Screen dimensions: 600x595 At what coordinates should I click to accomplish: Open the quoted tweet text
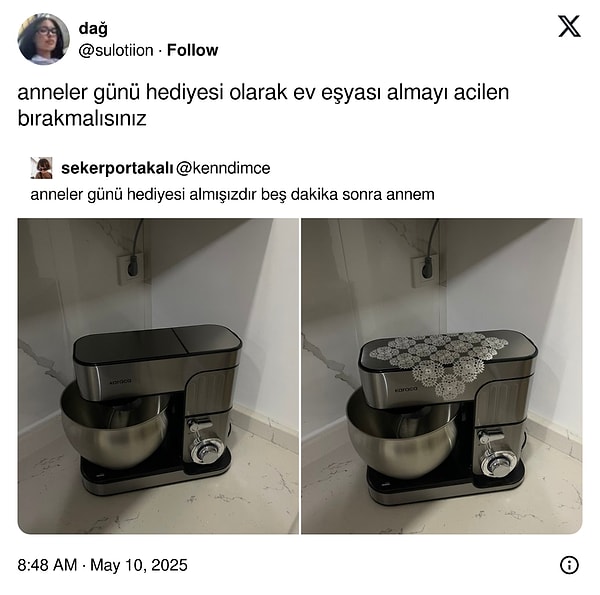coord(232,194)
